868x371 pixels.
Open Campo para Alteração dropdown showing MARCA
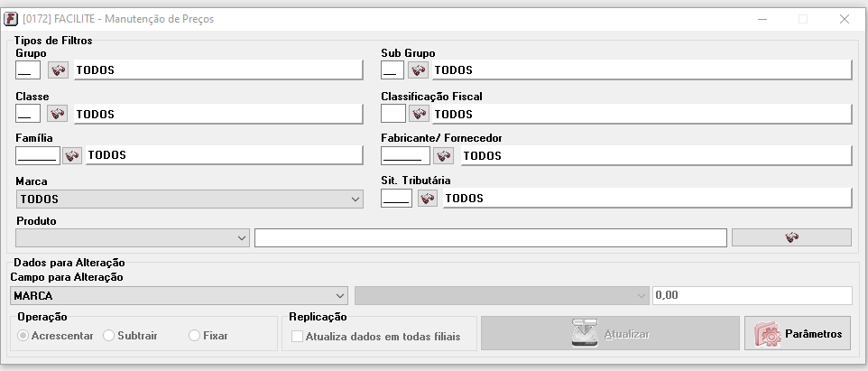(x=179, y=296)
